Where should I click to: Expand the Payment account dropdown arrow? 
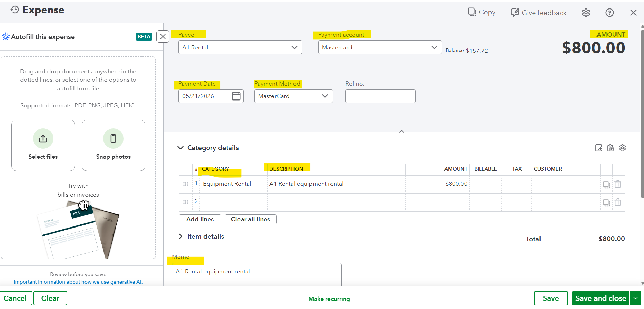point(434,47)
